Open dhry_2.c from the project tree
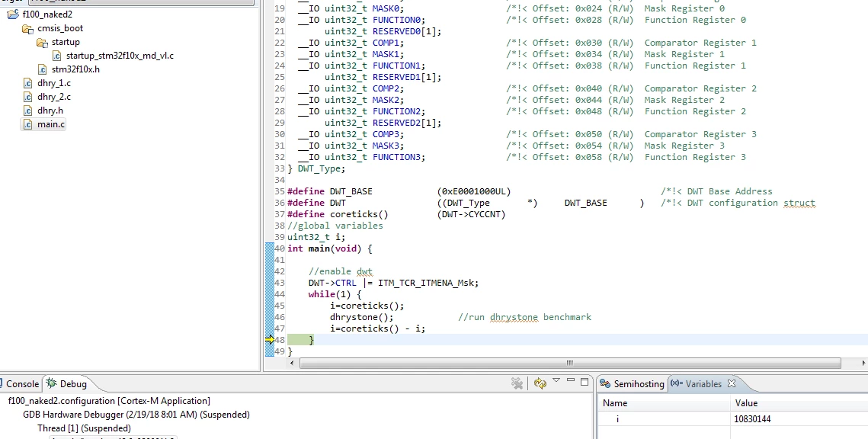 point(53,97)
